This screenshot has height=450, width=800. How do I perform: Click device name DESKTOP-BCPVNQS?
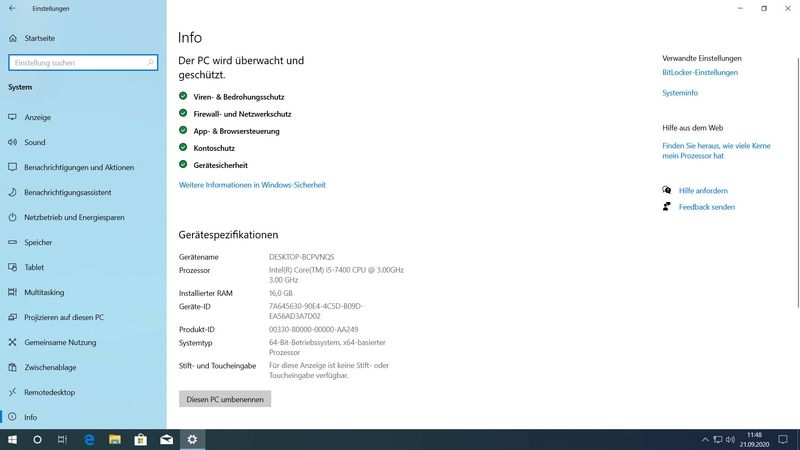tap(302, 257)
